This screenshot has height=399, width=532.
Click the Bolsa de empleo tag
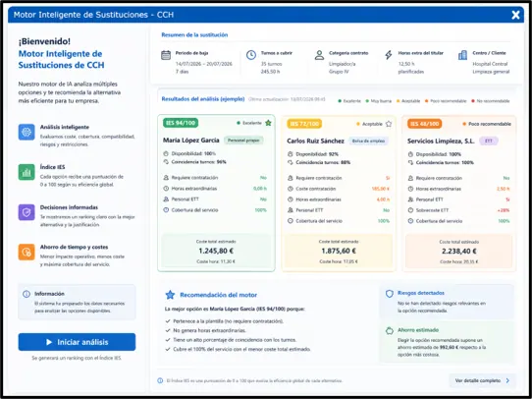tap(368, 141)
